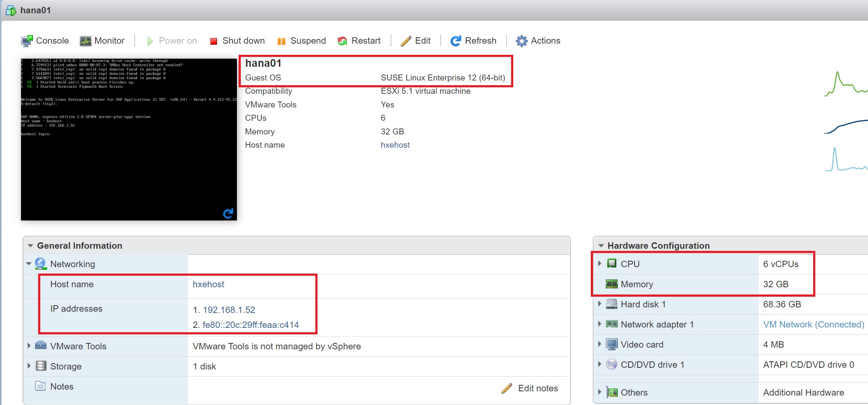Click the Suspend label
This screenshot has width=868, height=405.
pos(308,41)
